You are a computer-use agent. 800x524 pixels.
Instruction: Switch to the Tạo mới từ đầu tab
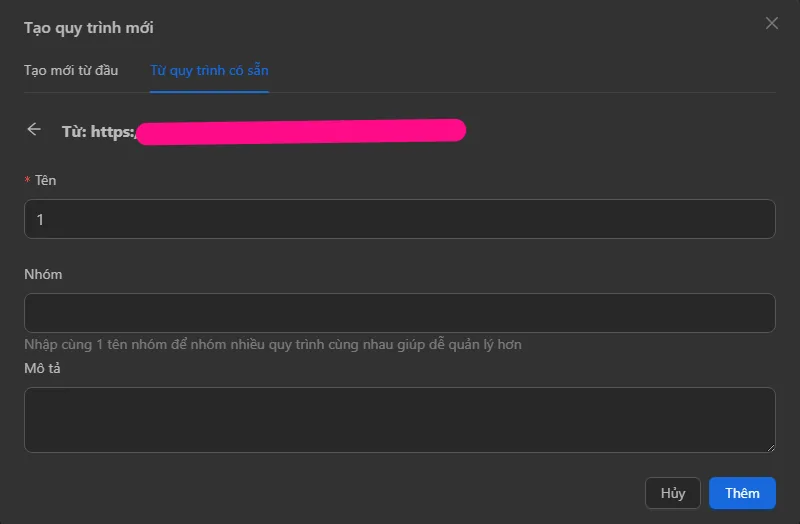[x=71, y=70]
